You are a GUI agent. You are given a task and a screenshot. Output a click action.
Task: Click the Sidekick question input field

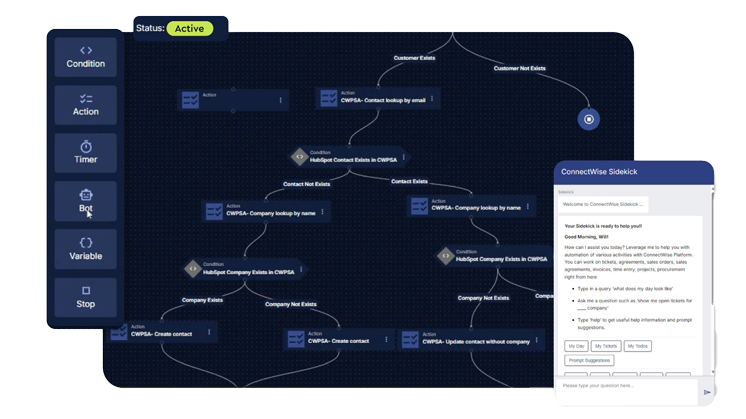pos(628,386)
